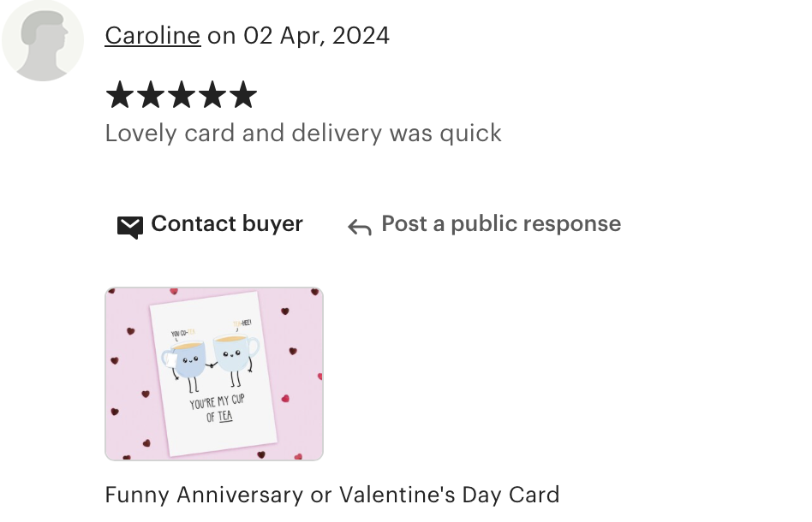Open Funny Anniversary or Valentine's Day Card listing

(x=332, y=495)
